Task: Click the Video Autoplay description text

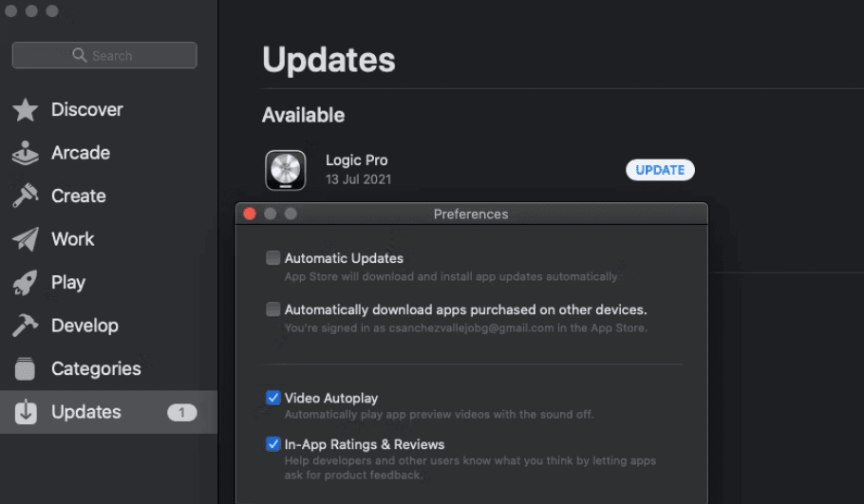Action: tap(439, 414)
